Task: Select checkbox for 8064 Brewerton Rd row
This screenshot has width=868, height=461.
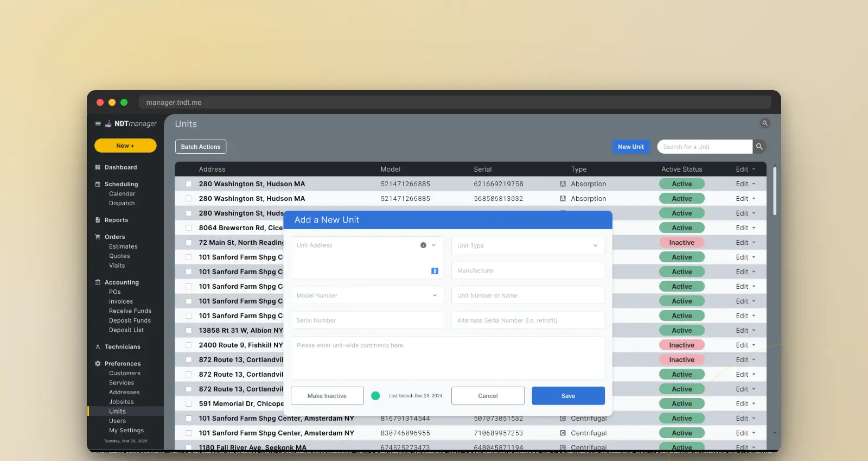Action: pos(189,228)
